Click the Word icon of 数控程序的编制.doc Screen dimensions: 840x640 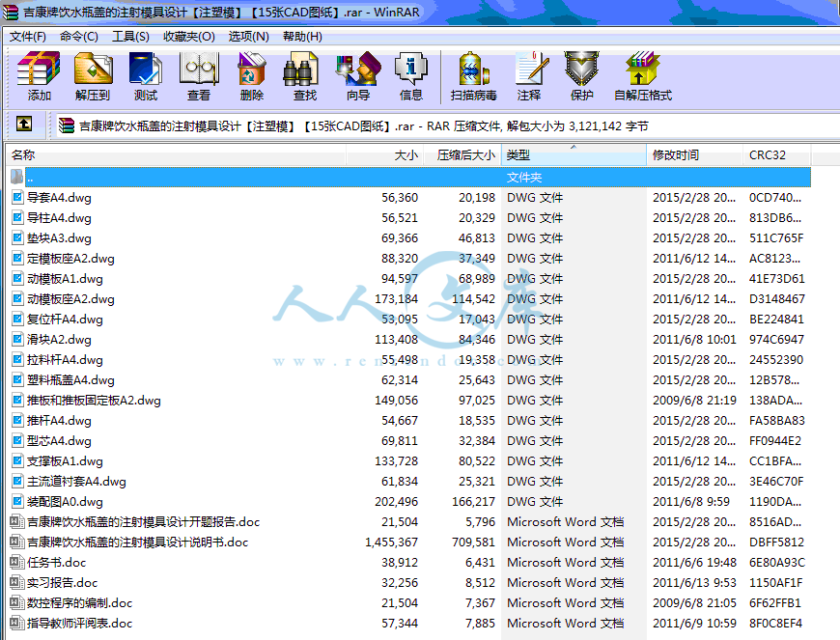(x=17, y=602)
